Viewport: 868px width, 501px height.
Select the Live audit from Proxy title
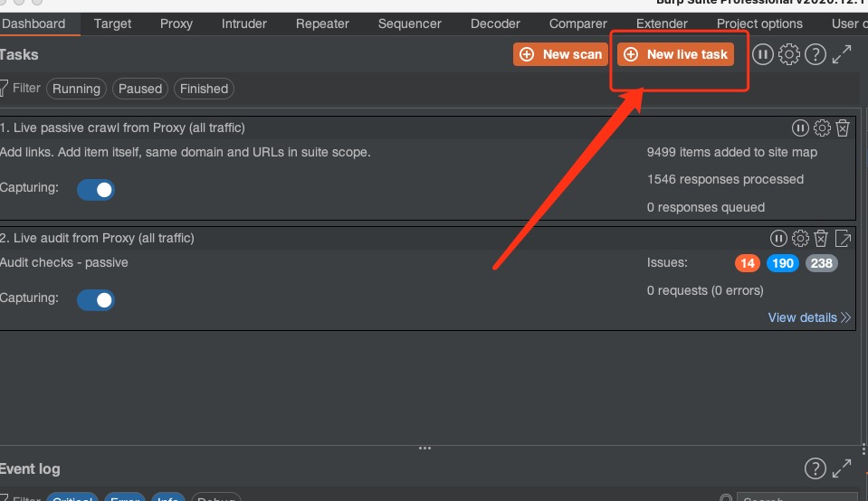coord(97,239)
